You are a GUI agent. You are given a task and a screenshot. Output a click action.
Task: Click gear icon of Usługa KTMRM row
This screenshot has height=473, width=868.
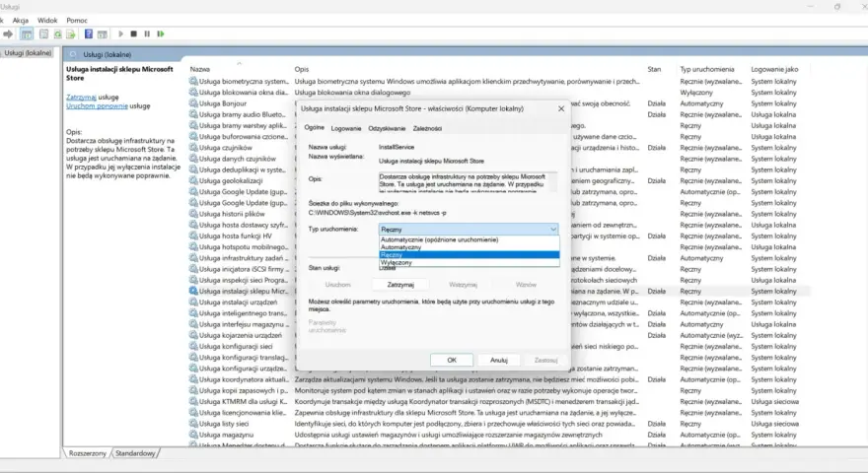coord(193,402)
